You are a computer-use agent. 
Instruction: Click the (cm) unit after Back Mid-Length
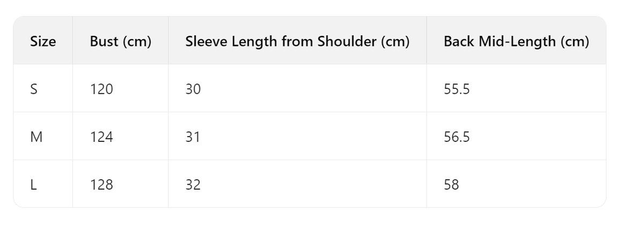click(574, 42)
